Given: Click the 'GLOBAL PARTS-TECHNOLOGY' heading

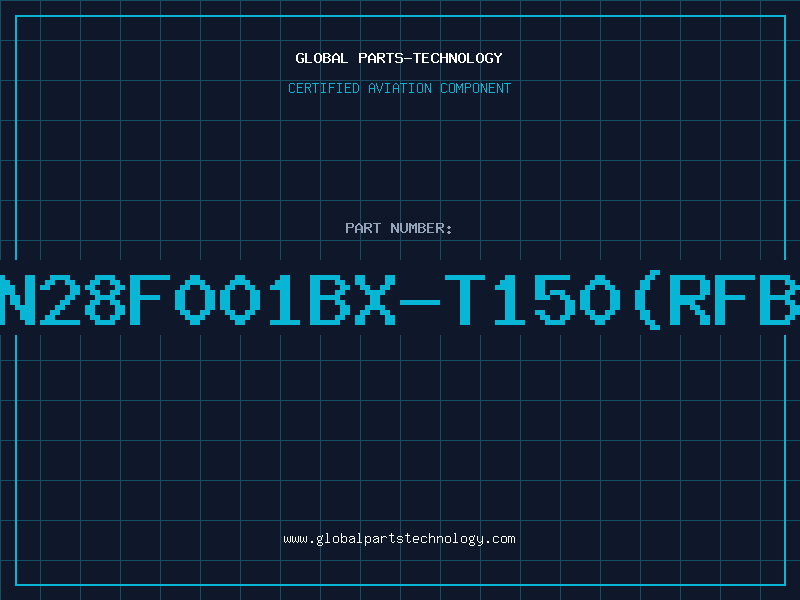Looking at the screenshot, I should point(399,58).
